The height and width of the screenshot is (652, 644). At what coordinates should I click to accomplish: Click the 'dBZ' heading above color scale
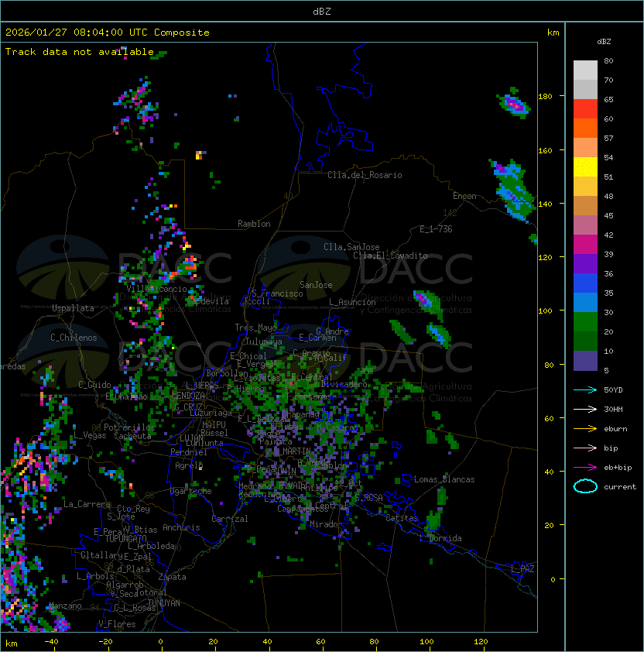point(604,42)
